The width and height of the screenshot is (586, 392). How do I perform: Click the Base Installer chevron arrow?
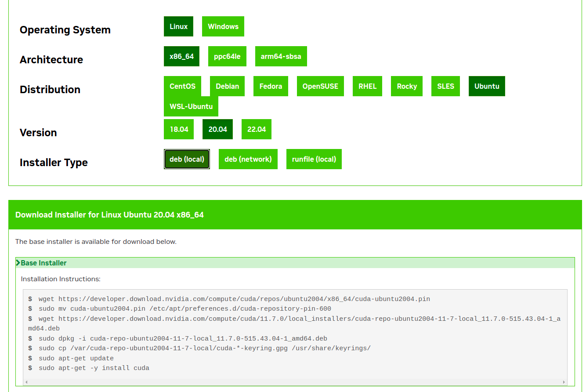tap(18, 263)
